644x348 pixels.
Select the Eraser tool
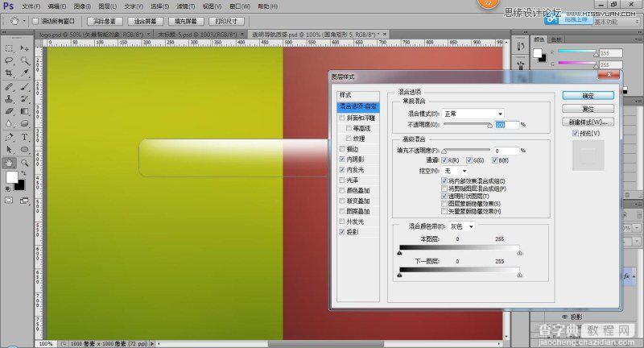click(9, 111)
